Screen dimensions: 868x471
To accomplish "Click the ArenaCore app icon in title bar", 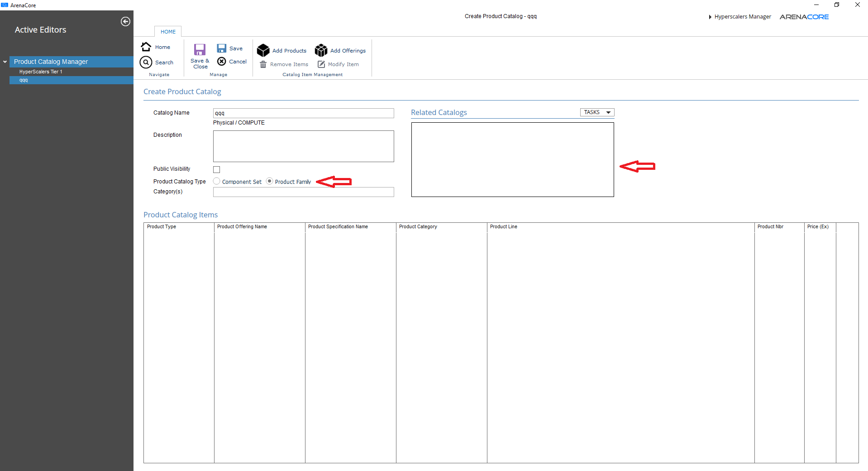I will tap(5, 5).
